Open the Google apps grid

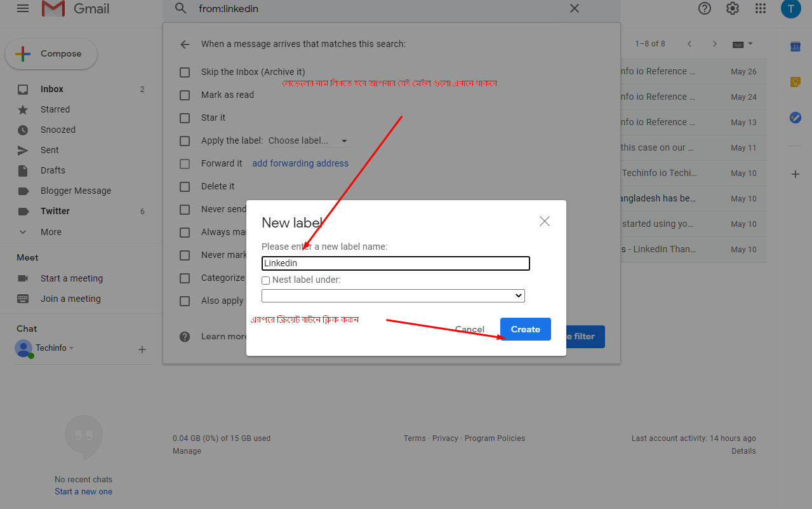click(761, 8)
